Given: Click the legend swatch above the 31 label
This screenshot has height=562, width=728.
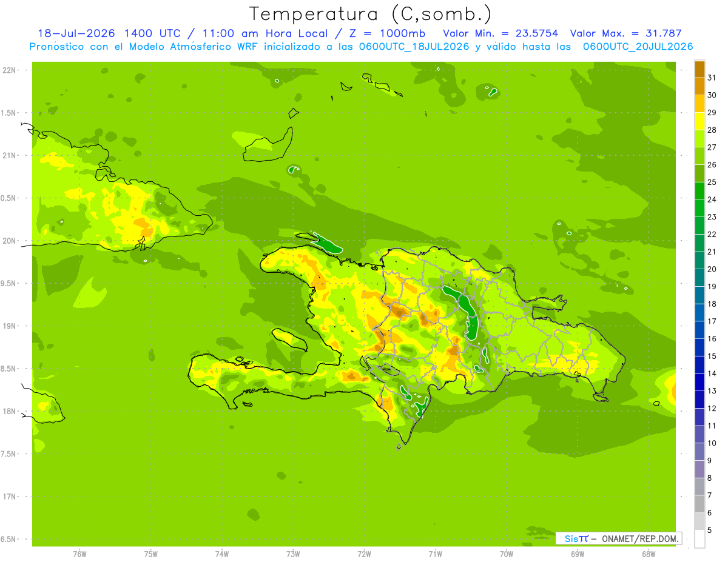Looking at the screenshot, I should point(699,69).
